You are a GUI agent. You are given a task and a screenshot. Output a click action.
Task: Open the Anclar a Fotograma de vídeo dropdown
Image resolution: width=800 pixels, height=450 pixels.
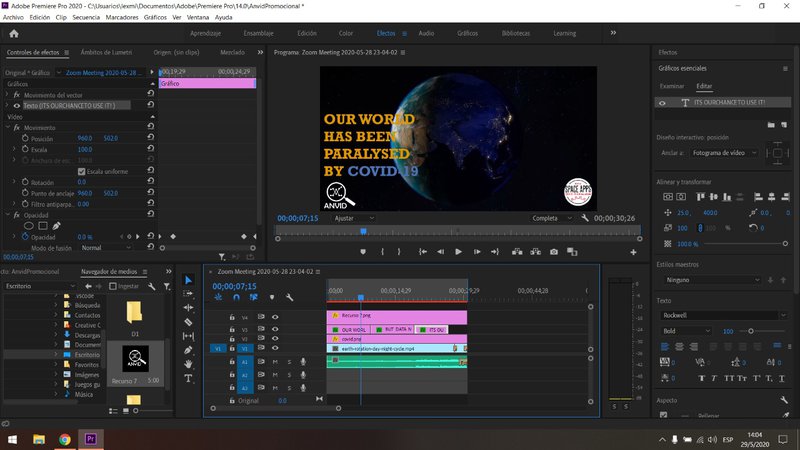724,153
